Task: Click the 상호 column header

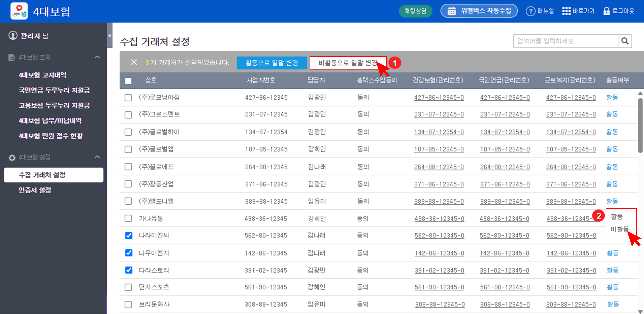Action: [x=151, y=80]
